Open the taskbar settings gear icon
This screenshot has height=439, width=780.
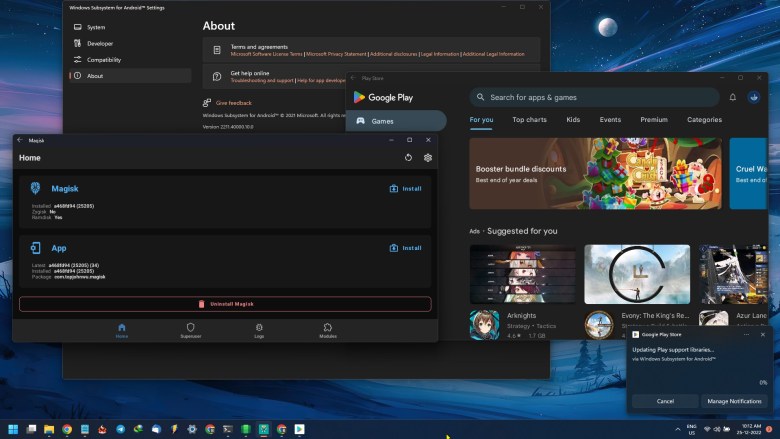192,429
